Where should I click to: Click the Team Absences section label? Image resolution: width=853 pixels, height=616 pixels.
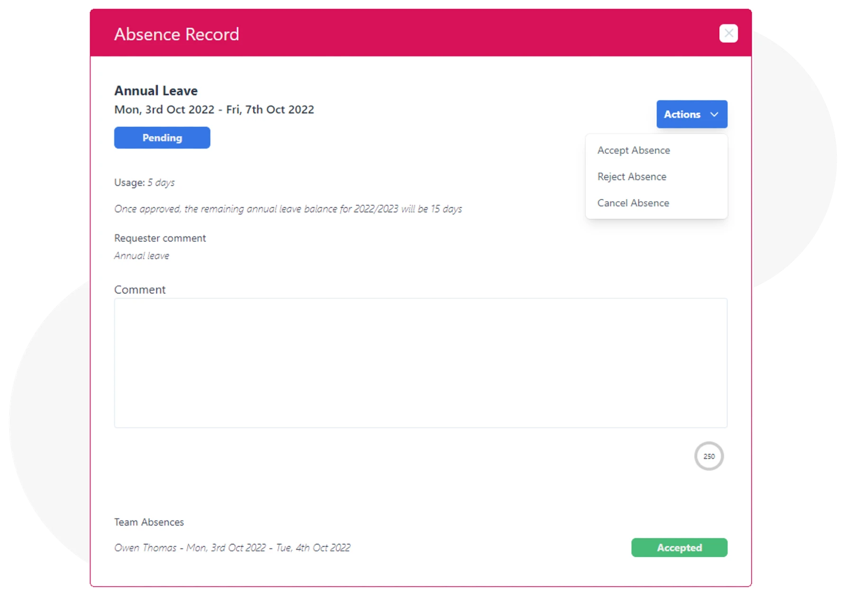pyautogui.click(x=148, y=522)
